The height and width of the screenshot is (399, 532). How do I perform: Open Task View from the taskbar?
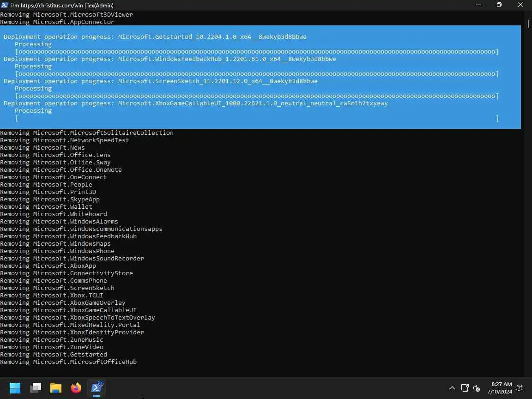point(35,387)
